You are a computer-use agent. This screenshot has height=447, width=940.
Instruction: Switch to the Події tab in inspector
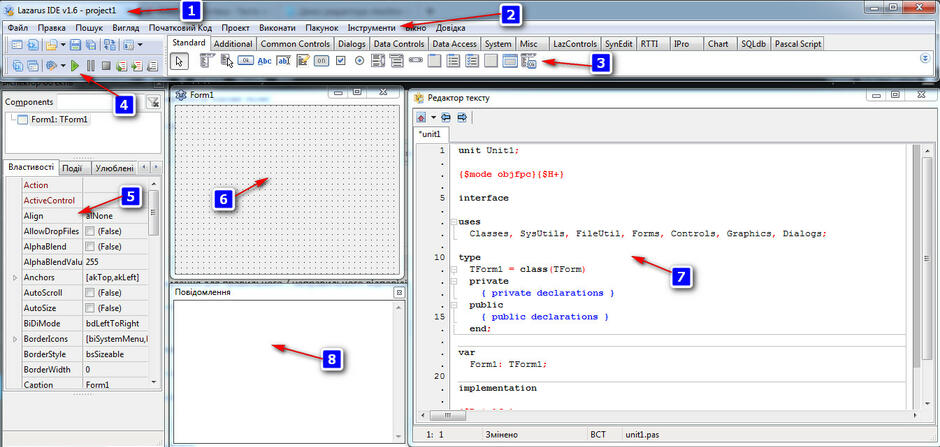pyautogui.click(x=73, y=168)
